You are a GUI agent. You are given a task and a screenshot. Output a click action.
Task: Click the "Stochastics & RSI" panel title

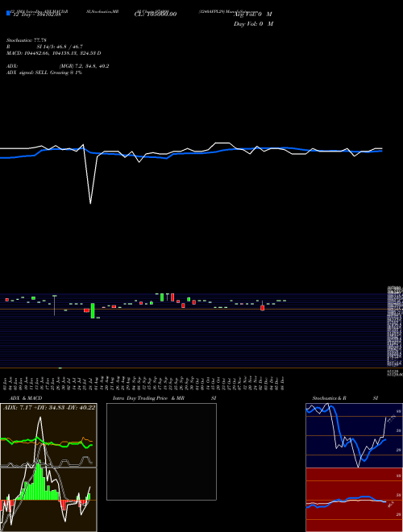[345, 398]
